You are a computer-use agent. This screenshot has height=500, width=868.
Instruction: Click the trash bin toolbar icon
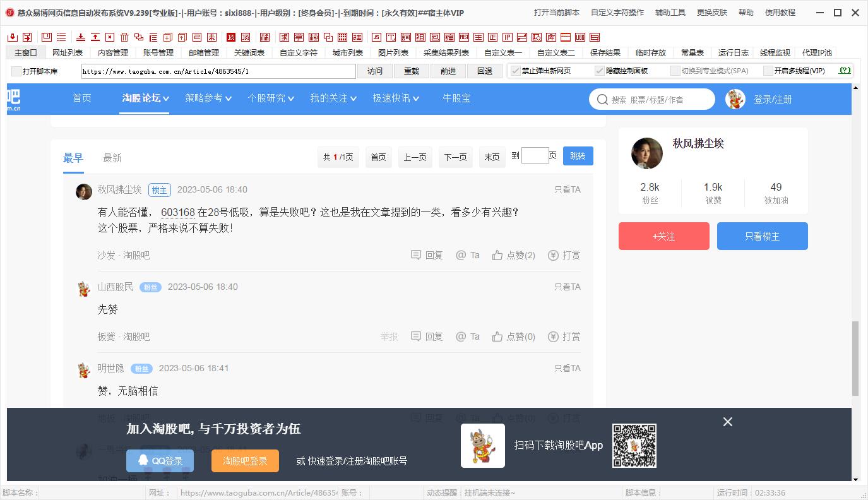[x=124, y=37]
